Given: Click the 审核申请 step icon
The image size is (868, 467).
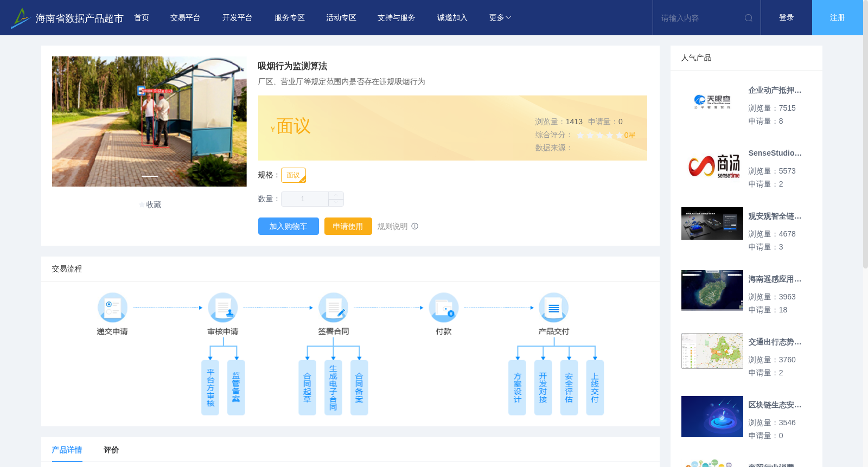Looking at the screenshot, I should pyautogui.click(x=223, y=308).
